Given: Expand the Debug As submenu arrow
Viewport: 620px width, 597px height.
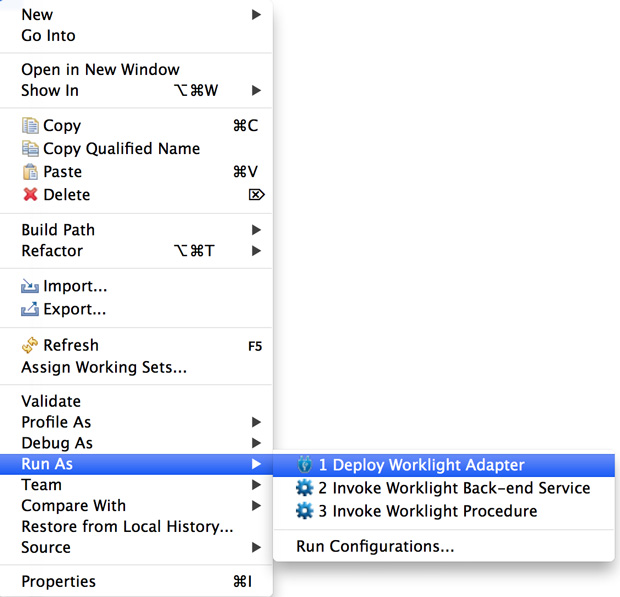Looking at the screenshot, I should pos(256,443).
